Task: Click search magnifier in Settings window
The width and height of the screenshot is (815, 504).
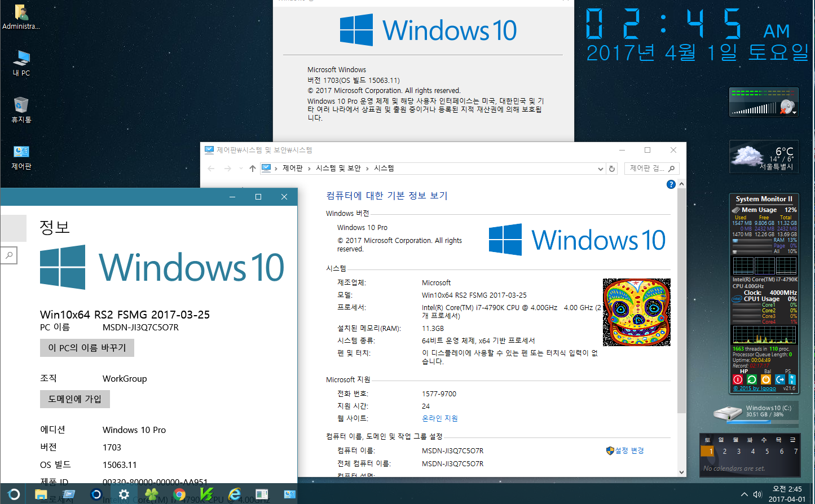Action: pos(8,255)
